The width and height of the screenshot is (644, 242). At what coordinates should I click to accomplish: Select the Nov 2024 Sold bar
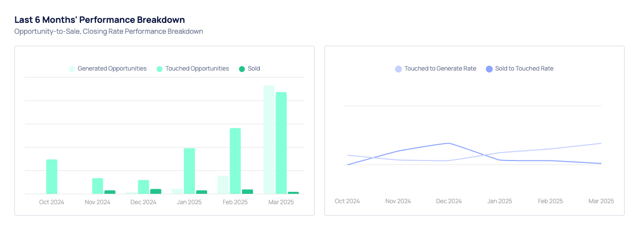point(110,192)
